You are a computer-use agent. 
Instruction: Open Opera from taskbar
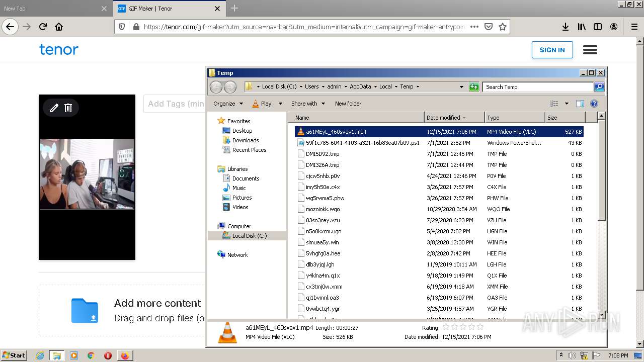point(108,355)
